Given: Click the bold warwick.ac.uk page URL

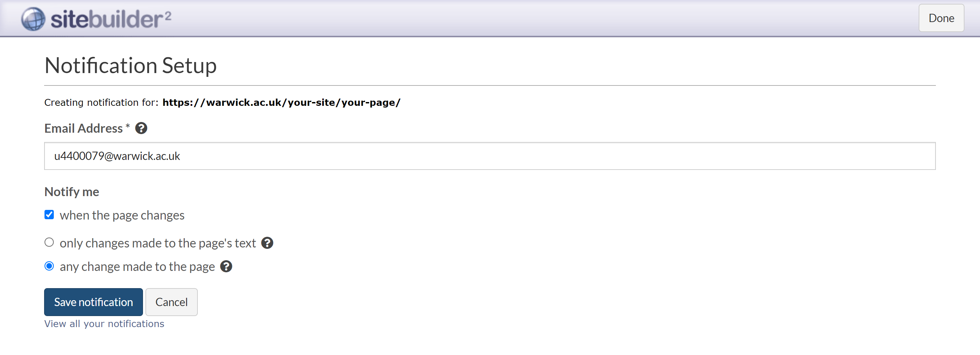Looking at the screenshot, I should coord(281,102).
